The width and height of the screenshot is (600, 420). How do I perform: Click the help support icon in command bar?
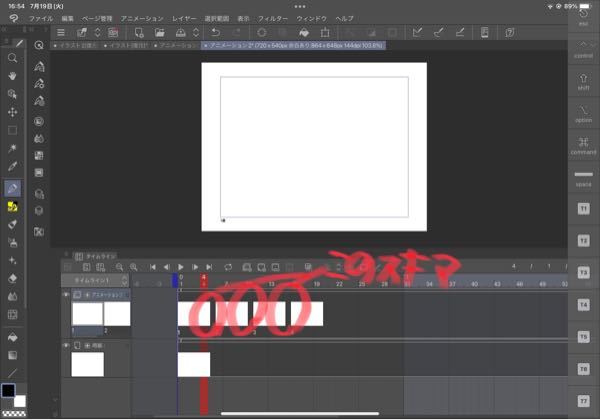click(509, 33)
